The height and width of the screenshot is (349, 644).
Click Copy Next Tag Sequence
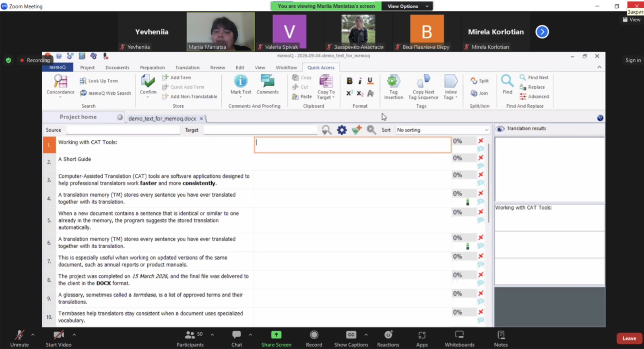[423, 87]
